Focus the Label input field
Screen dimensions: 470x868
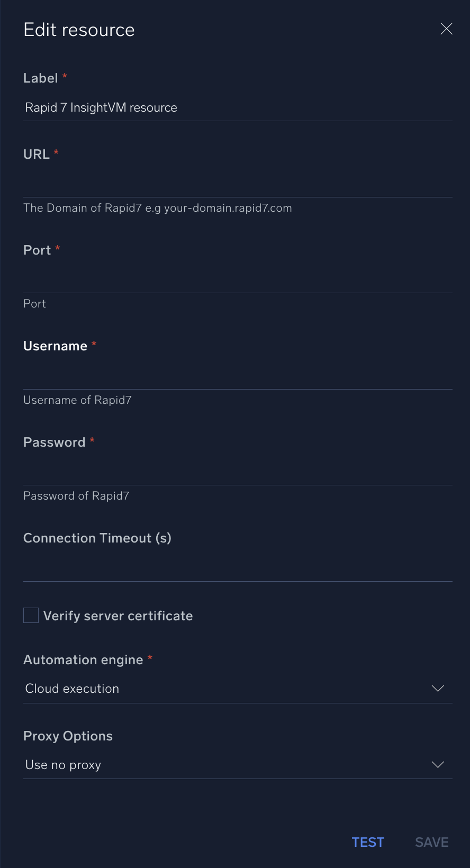coord(237,108)
